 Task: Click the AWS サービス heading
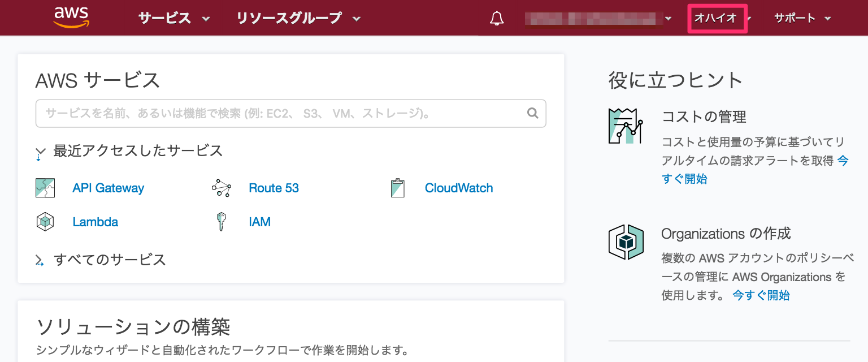click(x=98, y=80)
